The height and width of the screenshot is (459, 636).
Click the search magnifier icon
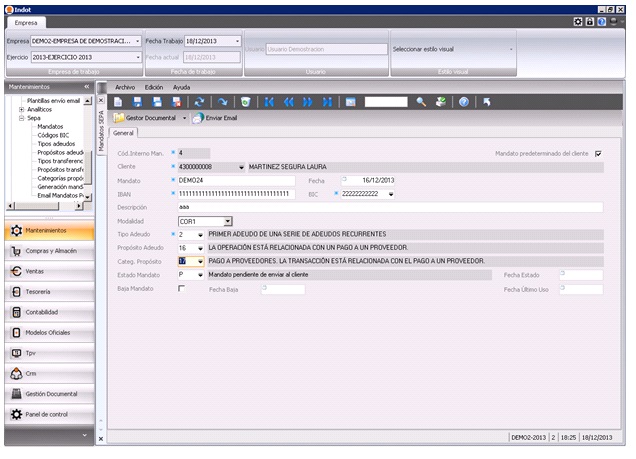(421, 102)
